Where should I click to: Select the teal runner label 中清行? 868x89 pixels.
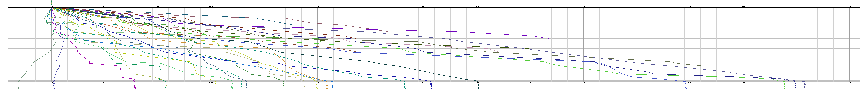pyautogui.click(x=241, y=86)
